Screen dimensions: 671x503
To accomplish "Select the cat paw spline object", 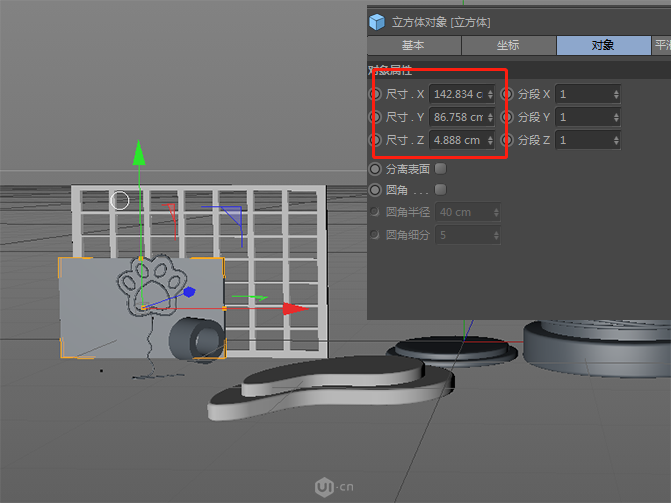I will [152, 286].
